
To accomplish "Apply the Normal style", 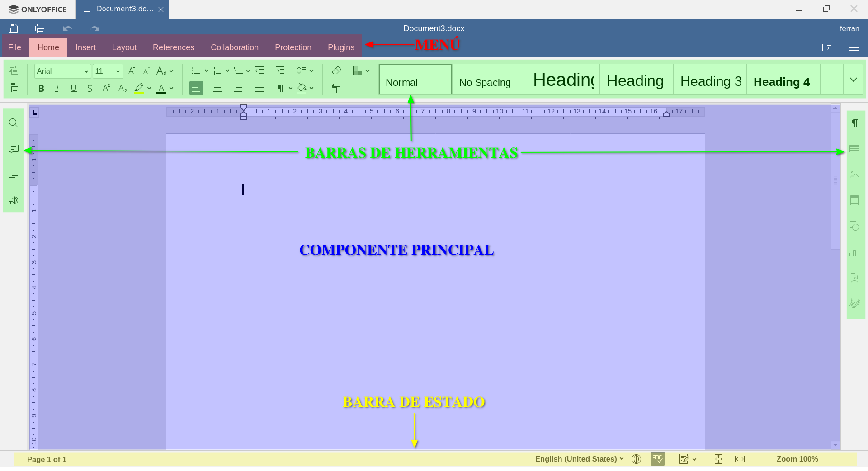I will [x=415, y=80].
